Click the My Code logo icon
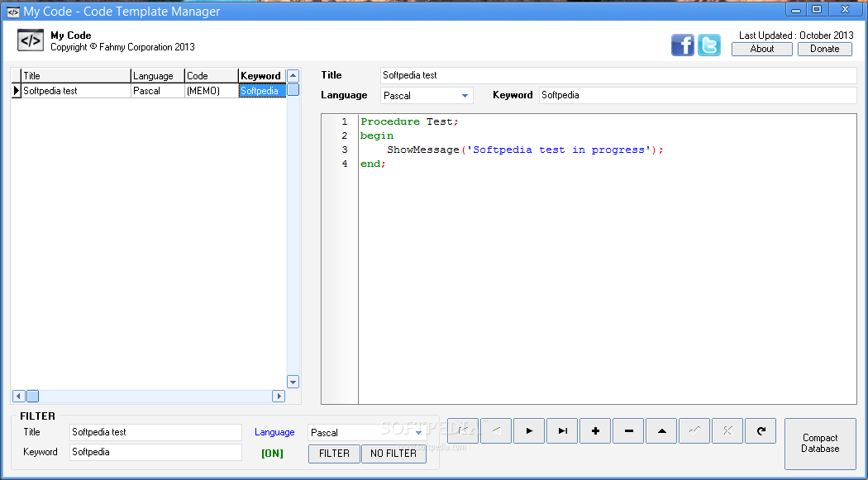868x480 pixels. pos(31,40)
